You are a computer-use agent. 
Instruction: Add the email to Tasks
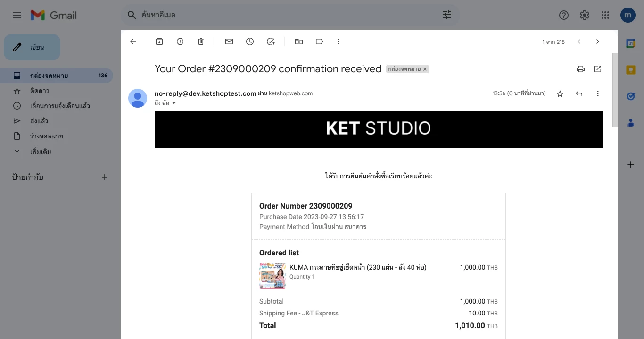[x=271, y=42]
